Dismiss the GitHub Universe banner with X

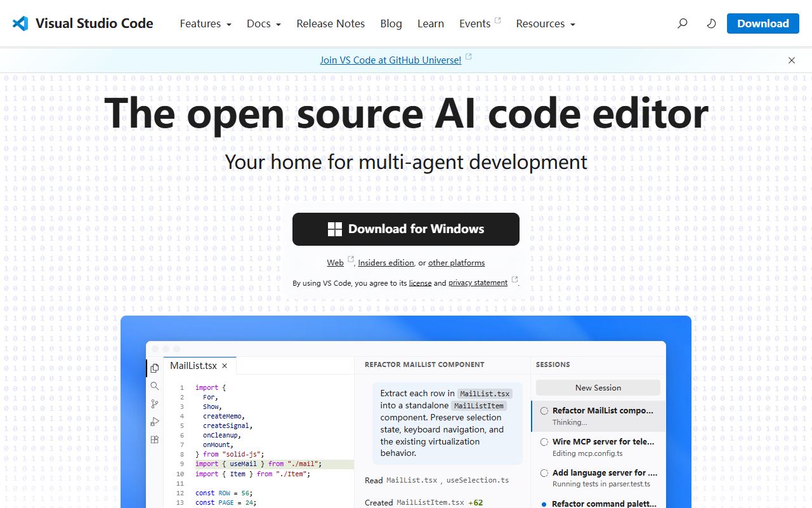792,60
